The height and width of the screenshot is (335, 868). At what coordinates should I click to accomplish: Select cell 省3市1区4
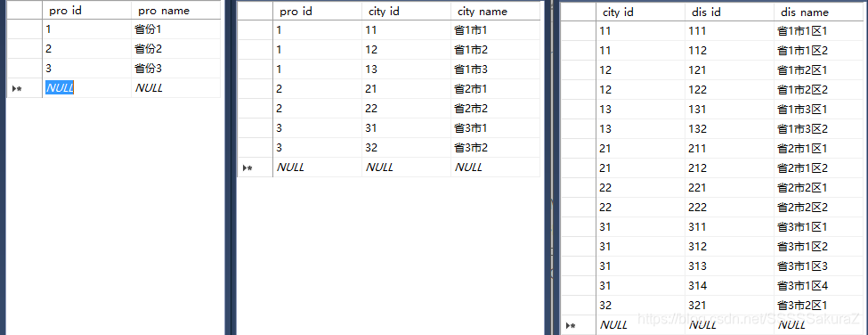click(x=818, y=286)
